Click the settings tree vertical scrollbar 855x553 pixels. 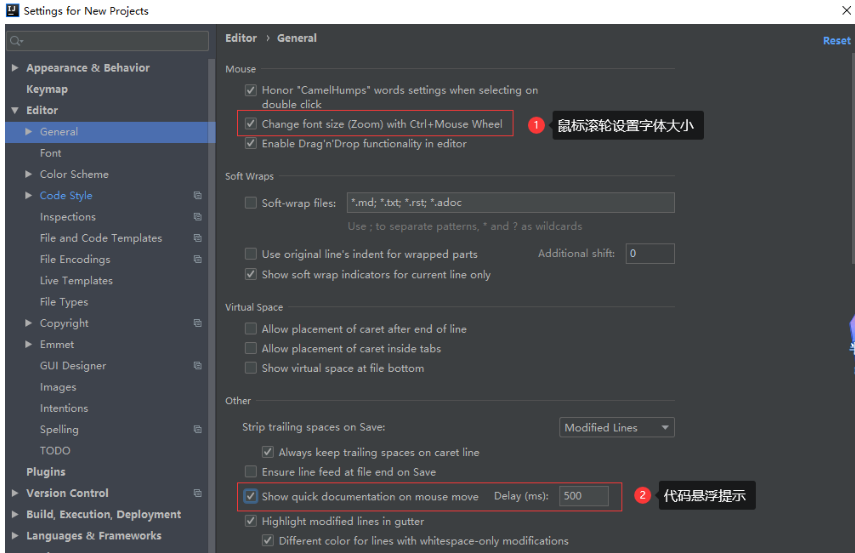tap(212, 305)
